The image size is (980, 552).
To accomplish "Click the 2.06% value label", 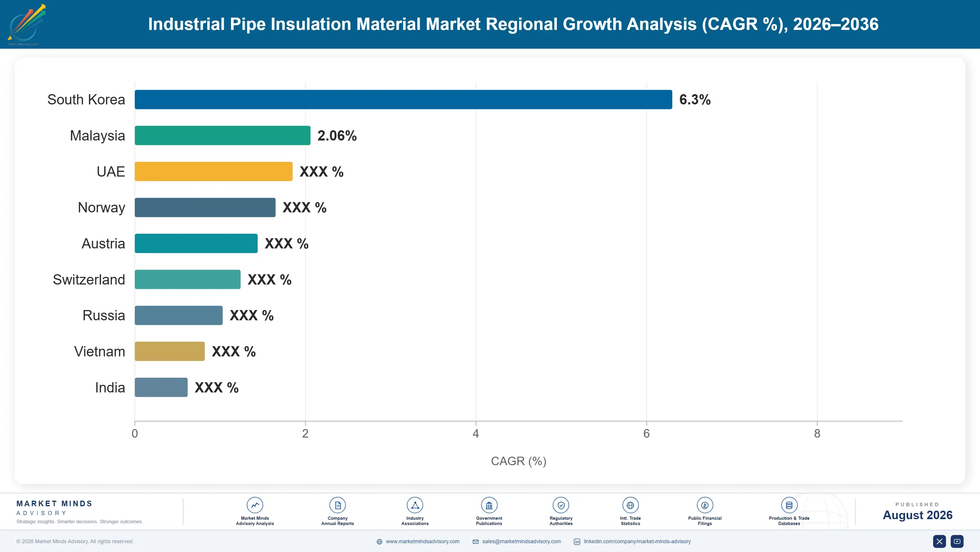I will [337, 136].
